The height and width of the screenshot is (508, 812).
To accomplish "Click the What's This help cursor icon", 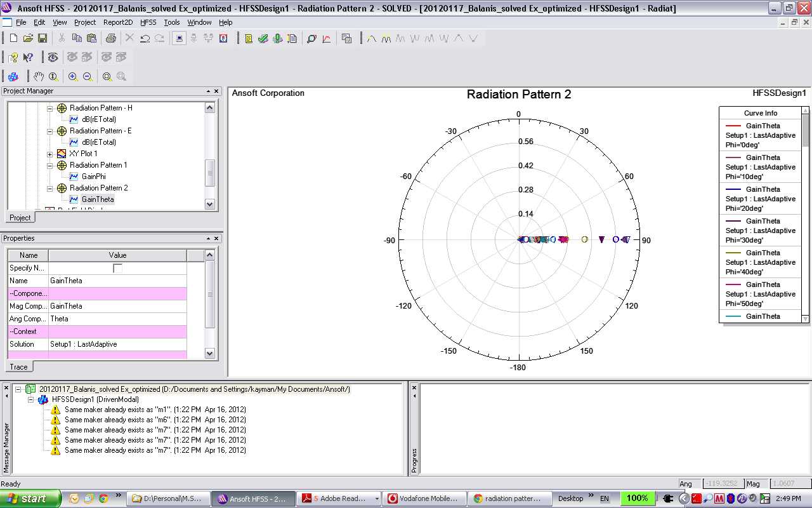I will [28, 58].
